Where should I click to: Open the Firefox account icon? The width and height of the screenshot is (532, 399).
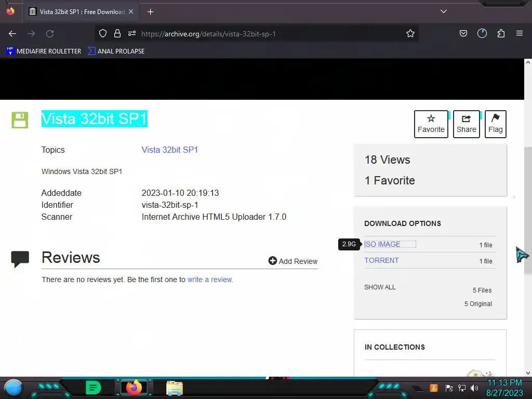pyautogui.click(x=482, y=33)
